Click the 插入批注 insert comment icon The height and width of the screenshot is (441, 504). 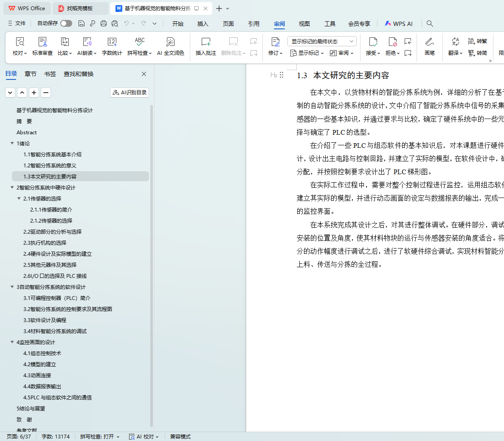[x=206, y=42]
